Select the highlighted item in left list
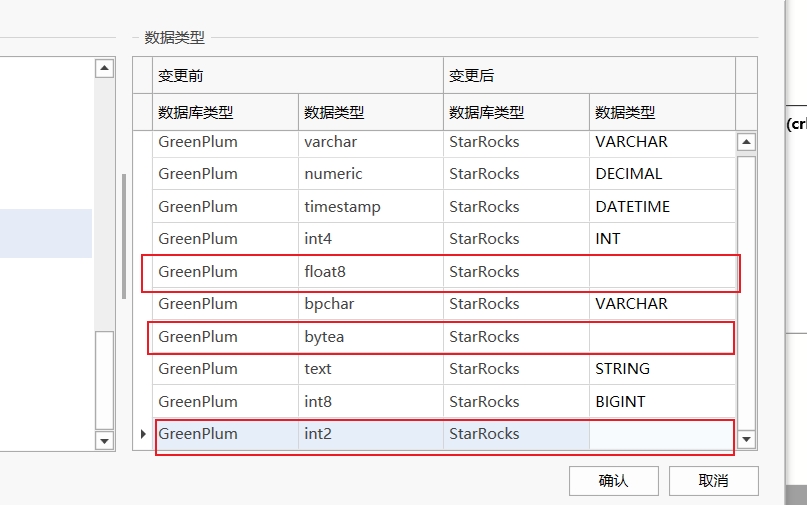This screenshot has height=505, width=807. 46,233
